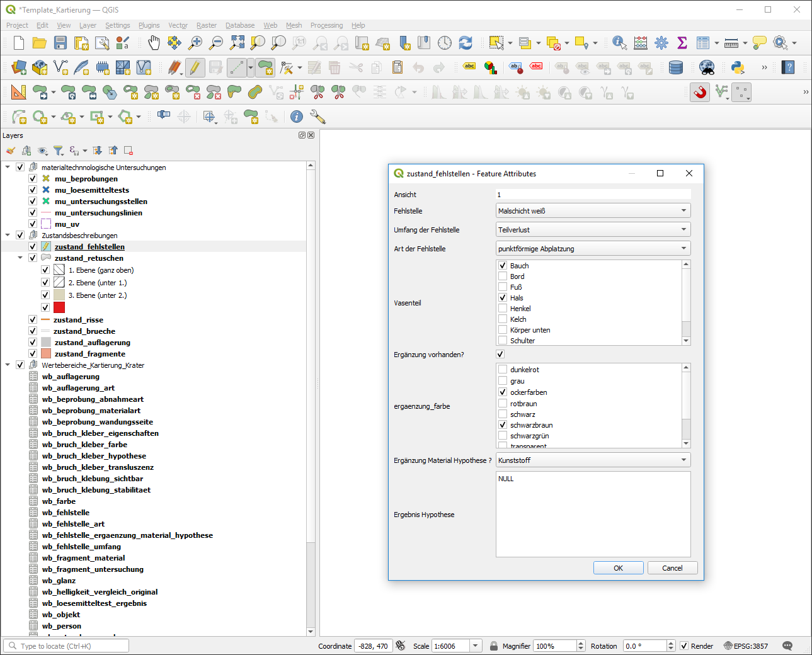The image size is (812, 655).
Task: Open Statistical Summary sigma icon
Action: [682, 43]
